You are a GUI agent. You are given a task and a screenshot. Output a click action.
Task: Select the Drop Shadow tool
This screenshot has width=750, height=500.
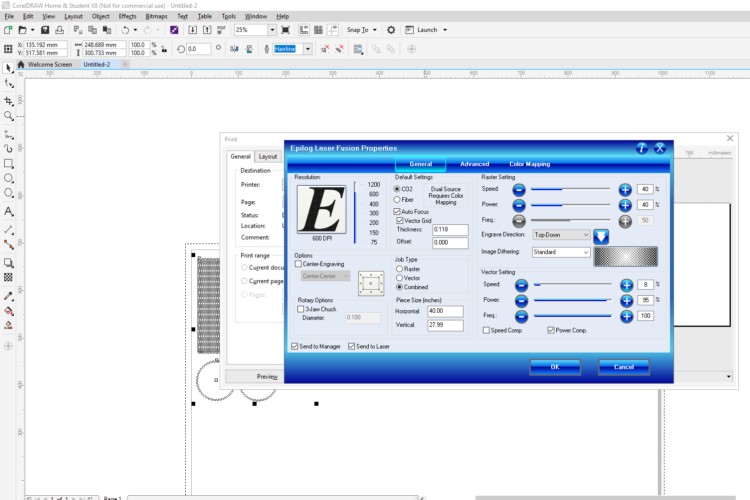click(8, 263)
